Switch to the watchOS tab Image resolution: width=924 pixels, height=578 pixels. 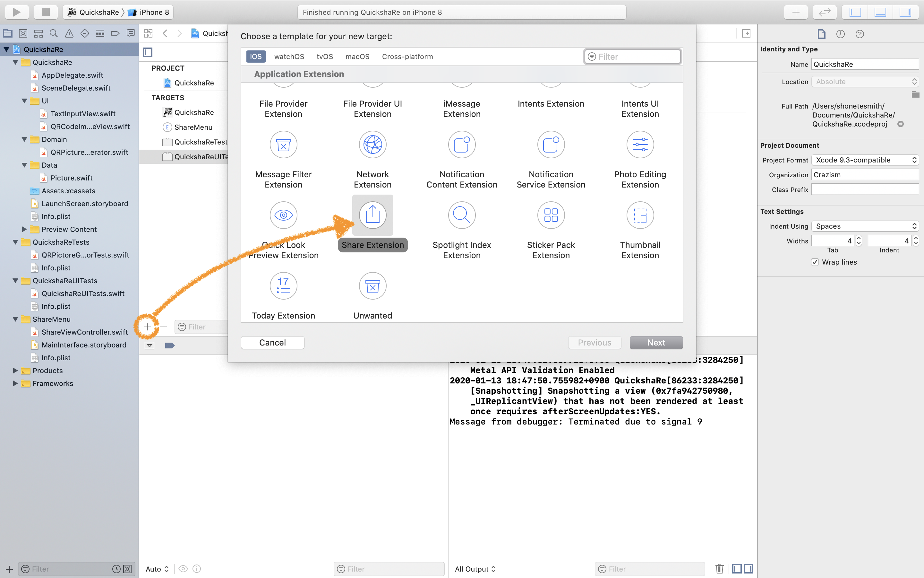289,57
